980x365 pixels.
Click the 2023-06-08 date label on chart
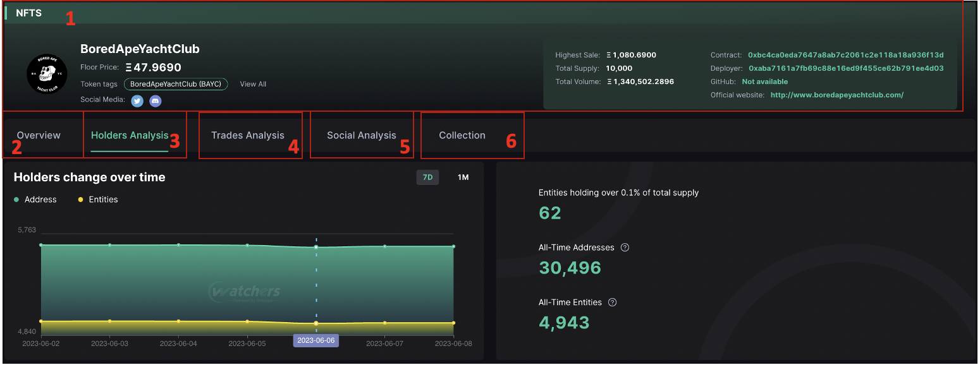tap(453, 344)
